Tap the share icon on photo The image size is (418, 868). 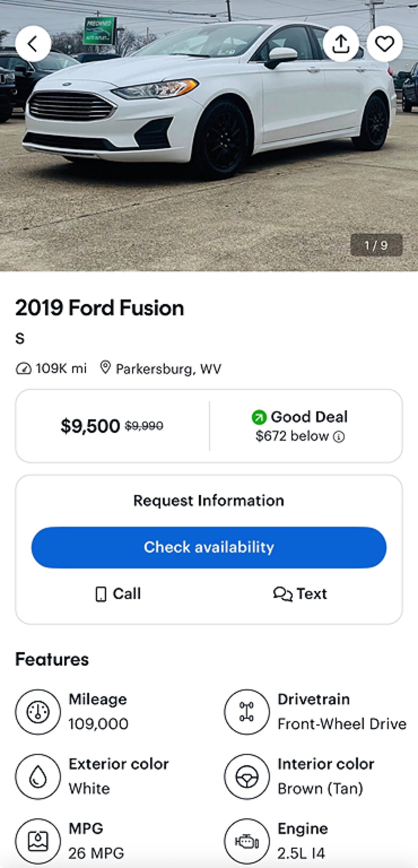pyautogui.click(x=341, y=44)
